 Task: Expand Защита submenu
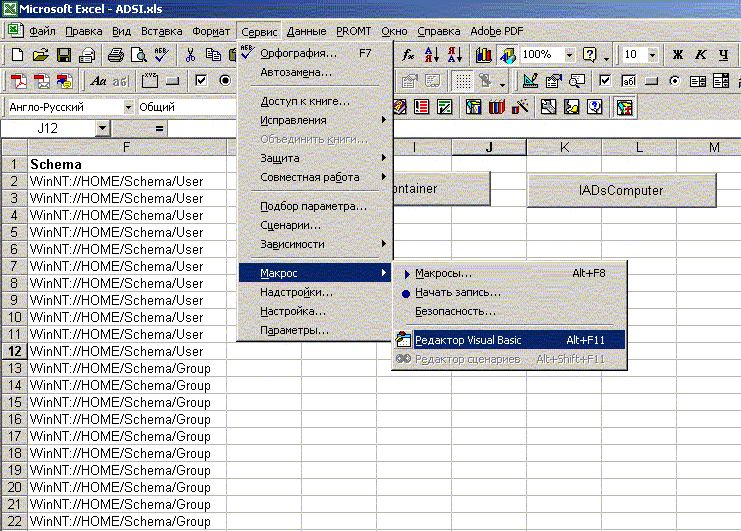[x=315, y=158]
